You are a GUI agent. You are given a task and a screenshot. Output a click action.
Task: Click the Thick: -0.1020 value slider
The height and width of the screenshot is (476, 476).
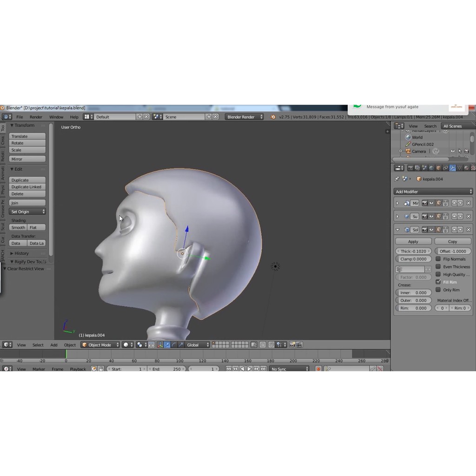[x=413, y=251]
